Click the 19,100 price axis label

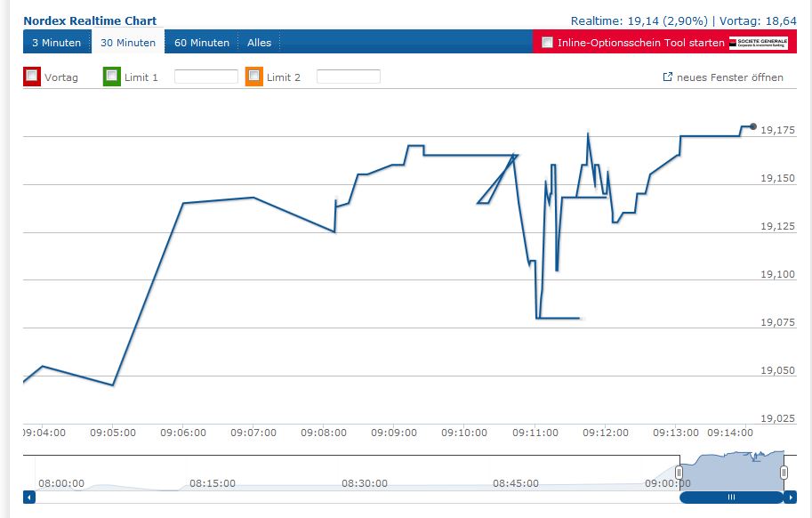pyautogui.click(x=777, y=274)
